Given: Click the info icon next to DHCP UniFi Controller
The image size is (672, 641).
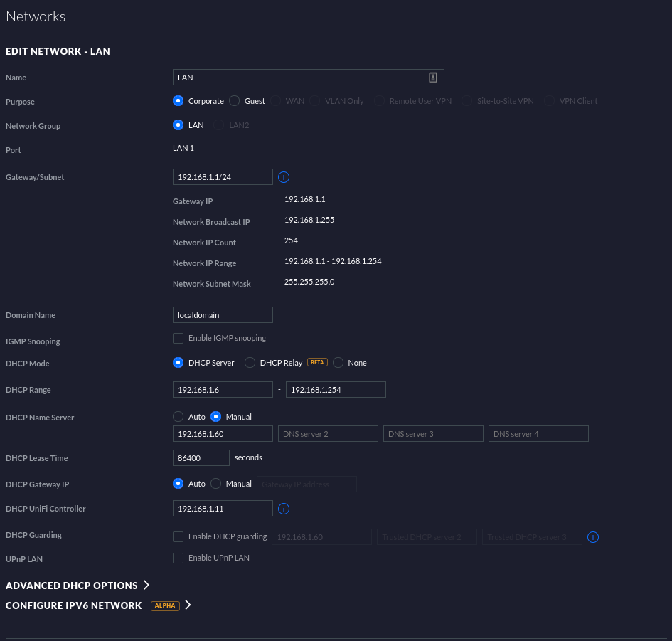Looking at the screenshot, I should pyautogui.click(x=284, y=509).
